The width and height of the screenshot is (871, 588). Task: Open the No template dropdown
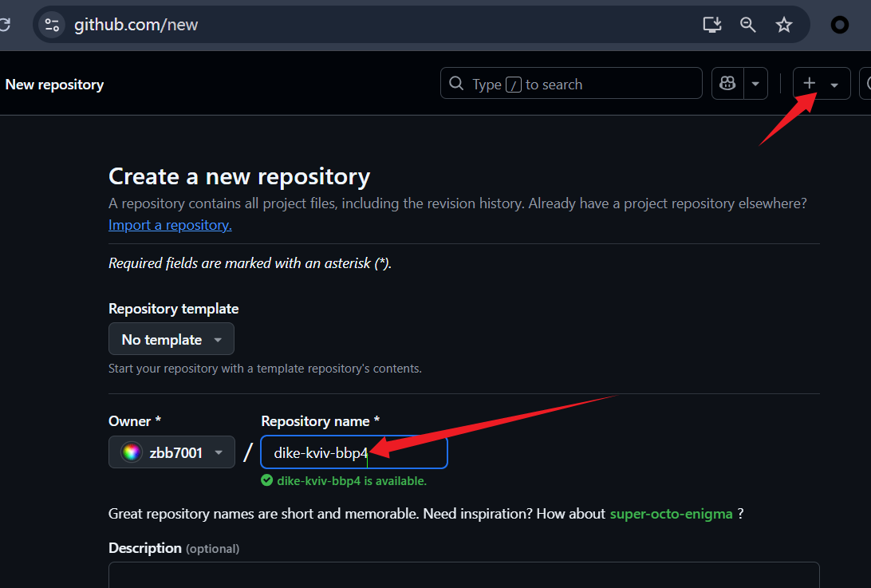(171, 339)
